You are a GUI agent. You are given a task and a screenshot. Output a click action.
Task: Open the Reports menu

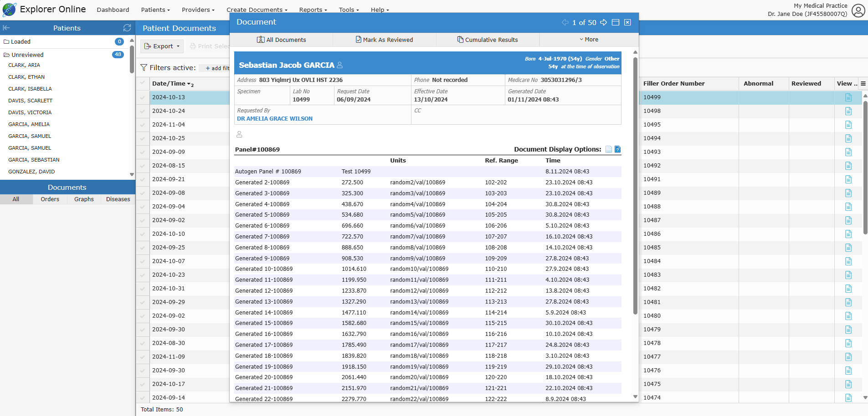pos(313,10)
